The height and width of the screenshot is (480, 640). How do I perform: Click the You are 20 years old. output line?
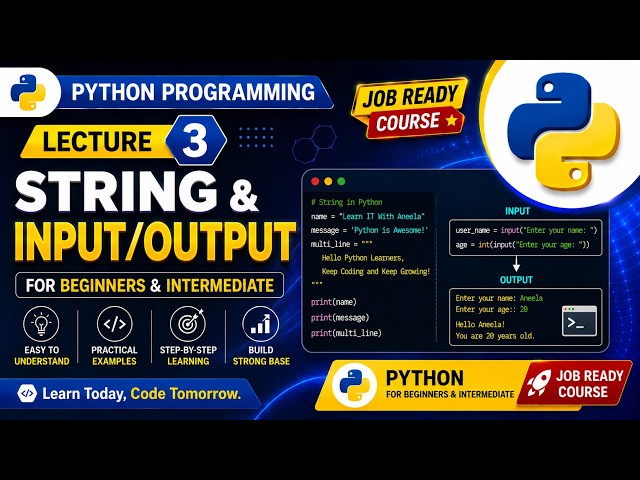(x=495, y=336)
